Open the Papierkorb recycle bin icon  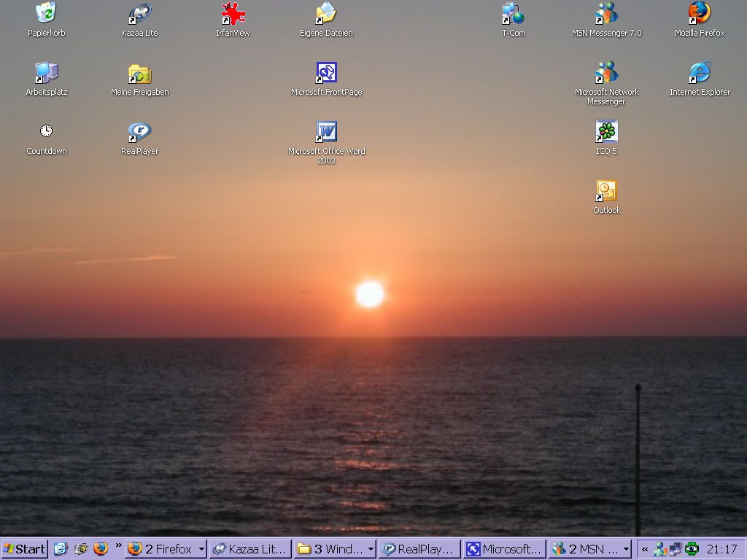click(x=46, y=13)
